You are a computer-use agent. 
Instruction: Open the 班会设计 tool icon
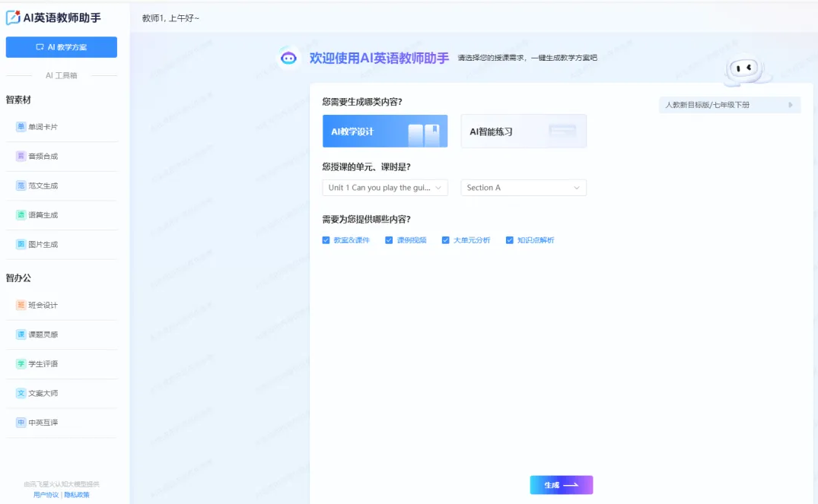(x=21, y=305)
